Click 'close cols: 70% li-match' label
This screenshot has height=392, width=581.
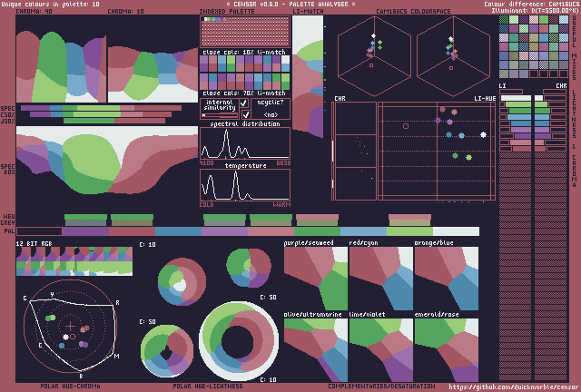point(244,93)
